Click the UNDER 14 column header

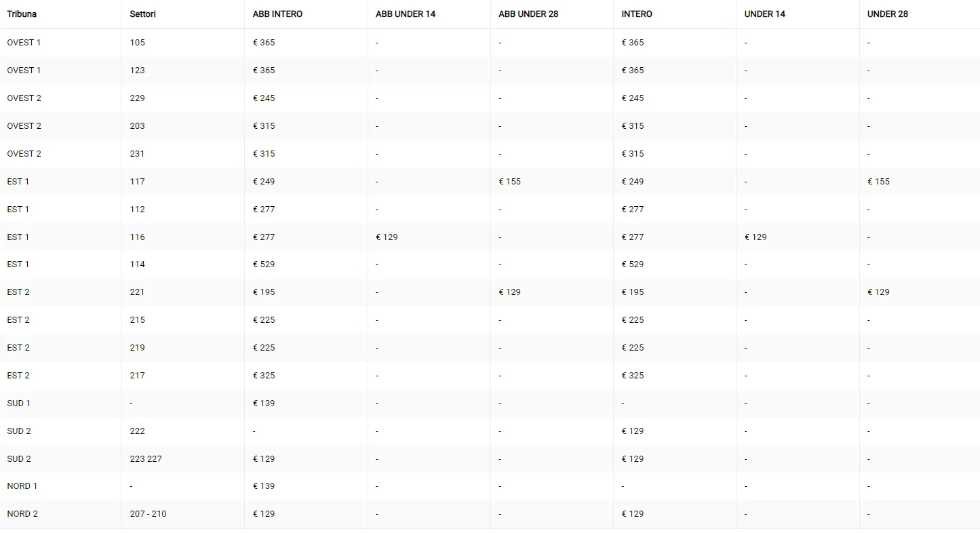click(x=764, y=14)
